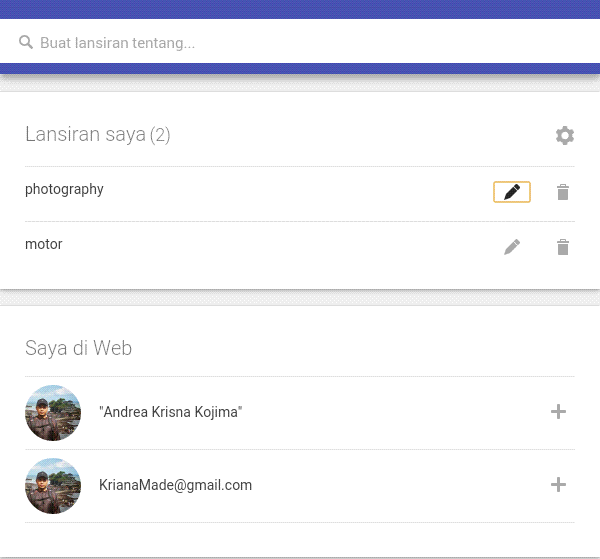Delete the photography alert
This screenshot has width=600, height=559.
click(x=563, y=192)
